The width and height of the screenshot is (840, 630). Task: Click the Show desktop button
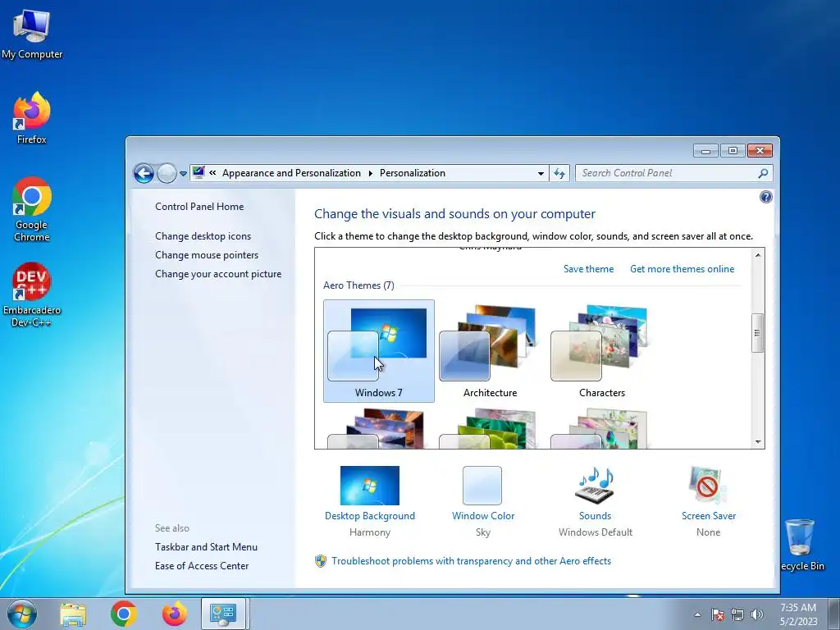834,614
